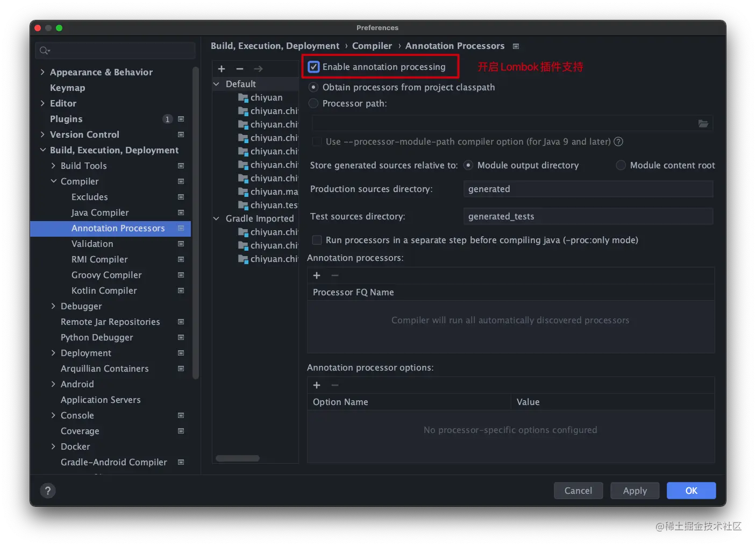This screenshot has width=756, height=546.
Task: Click the vertical scrollbar of the settings tree
Action: (196, 223)
